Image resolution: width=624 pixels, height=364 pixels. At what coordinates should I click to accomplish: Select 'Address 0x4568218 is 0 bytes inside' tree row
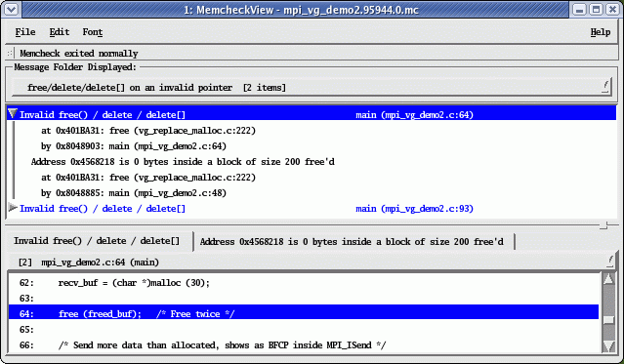click(183, 162)
